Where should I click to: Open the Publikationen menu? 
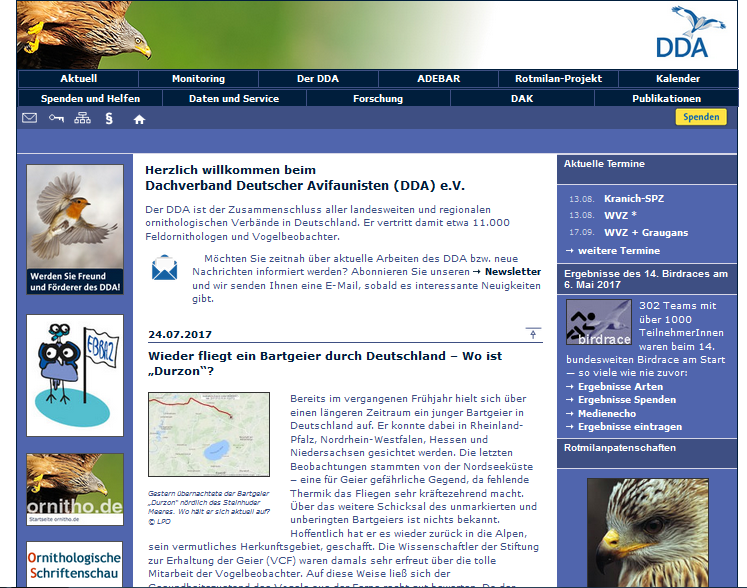coord(666,99)
